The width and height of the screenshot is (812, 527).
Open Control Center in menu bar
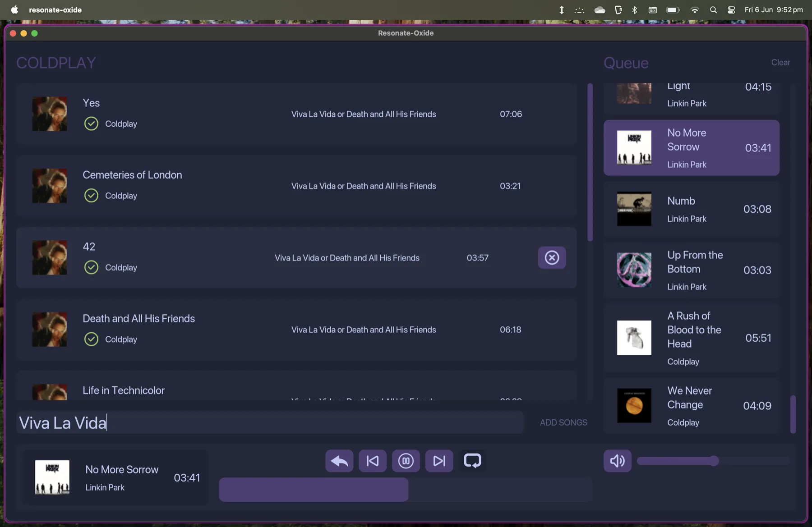tap(731, 10)
